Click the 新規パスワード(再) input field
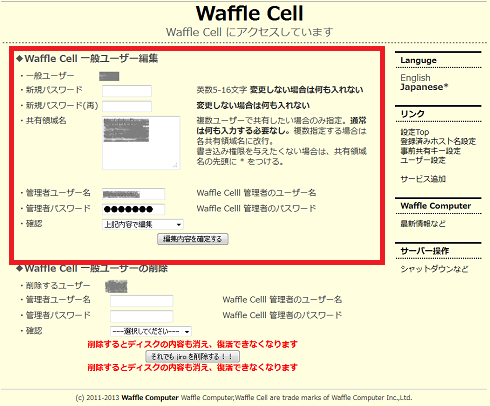 pyautogui.click(x=127, y=106)
